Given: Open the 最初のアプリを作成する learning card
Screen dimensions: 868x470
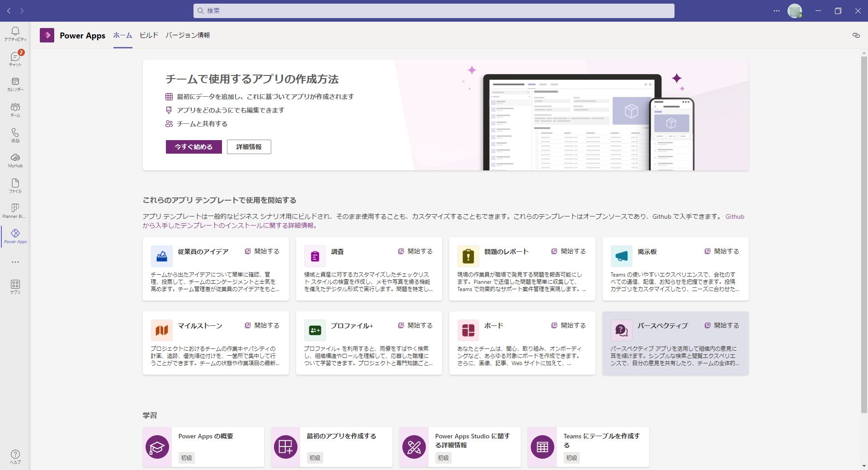Looking at the screenshot, I should (332, 447).
